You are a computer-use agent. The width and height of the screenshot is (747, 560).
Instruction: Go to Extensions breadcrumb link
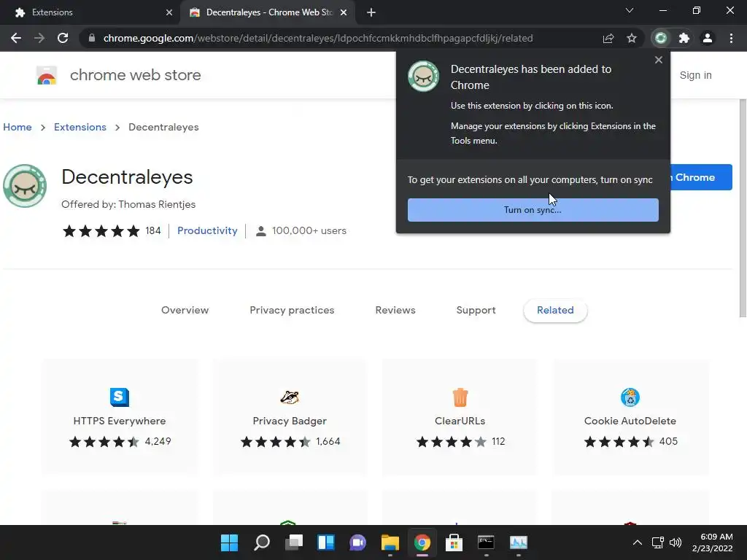(80, 127)
